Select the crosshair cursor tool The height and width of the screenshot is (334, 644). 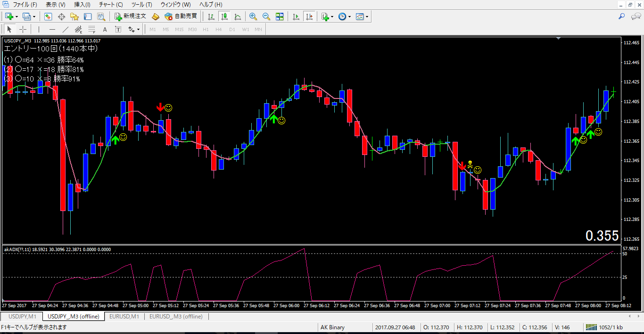pos(23,30)
